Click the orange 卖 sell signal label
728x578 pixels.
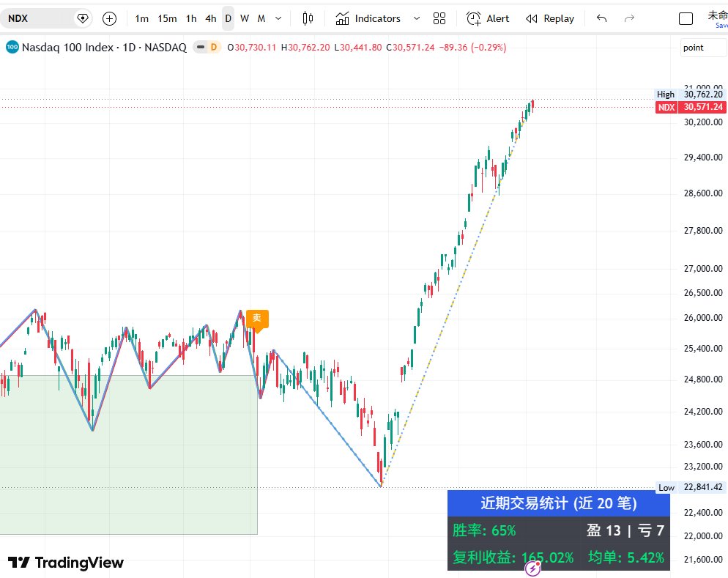(x=257, y=319)
